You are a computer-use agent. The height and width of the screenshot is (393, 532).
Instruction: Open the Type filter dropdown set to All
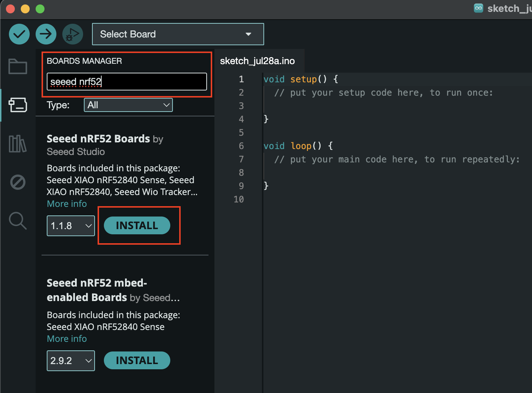point(128,105)
